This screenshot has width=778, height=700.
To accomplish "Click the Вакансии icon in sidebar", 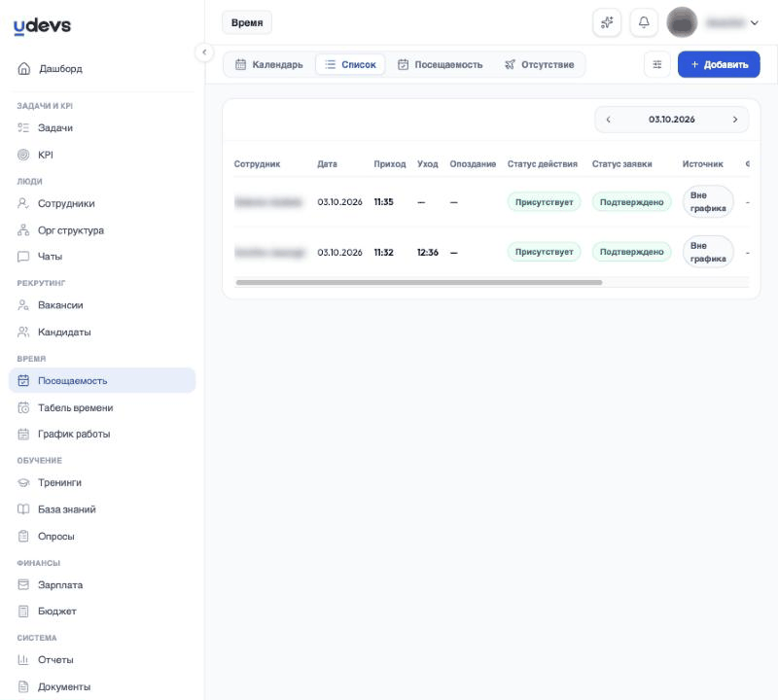I will 23,305.
